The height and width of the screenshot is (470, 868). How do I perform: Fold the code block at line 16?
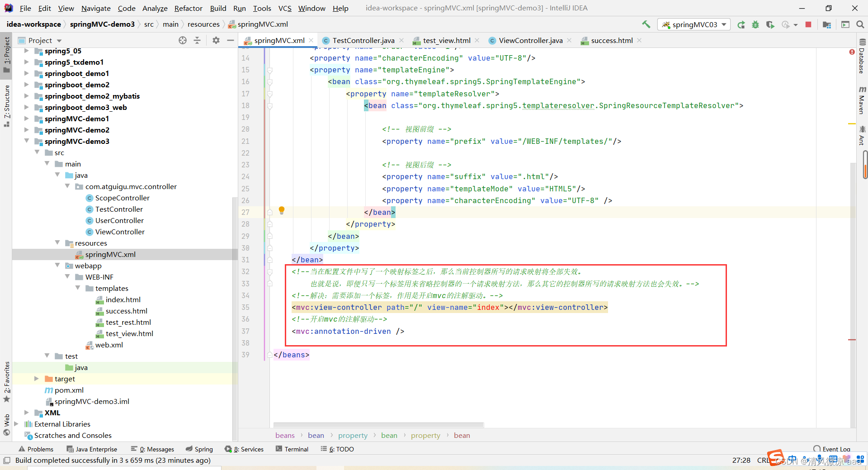tap(270, 82)
